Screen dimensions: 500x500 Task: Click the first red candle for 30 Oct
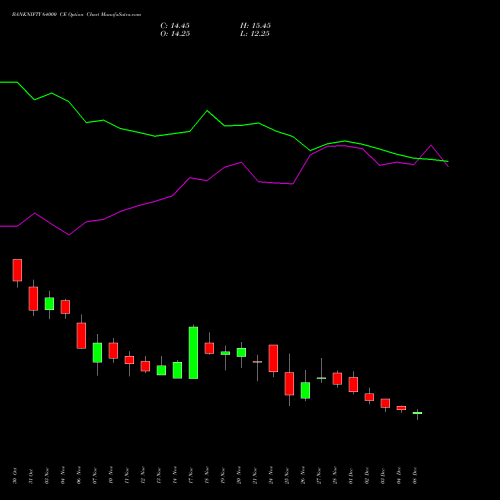point(17,270)
